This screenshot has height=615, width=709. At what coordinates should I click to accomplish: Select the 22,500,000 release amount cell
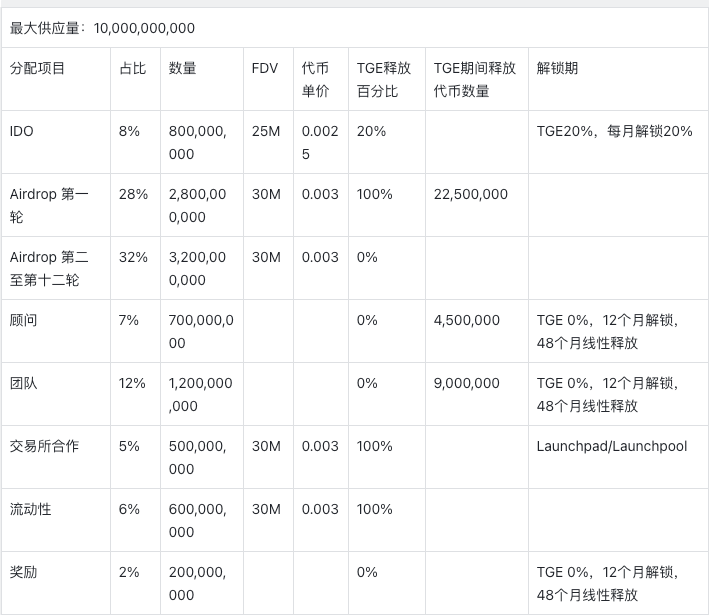(x=470, y=194)
